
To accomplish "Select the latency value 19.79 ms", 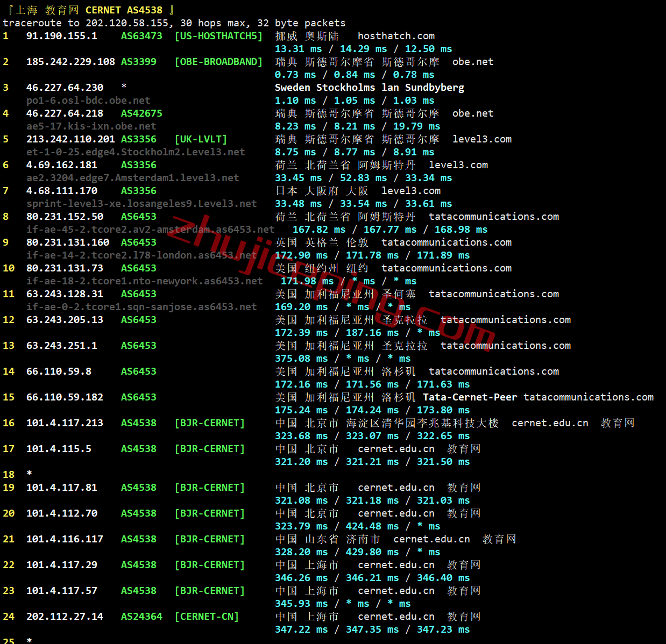I will coord(416,126).
